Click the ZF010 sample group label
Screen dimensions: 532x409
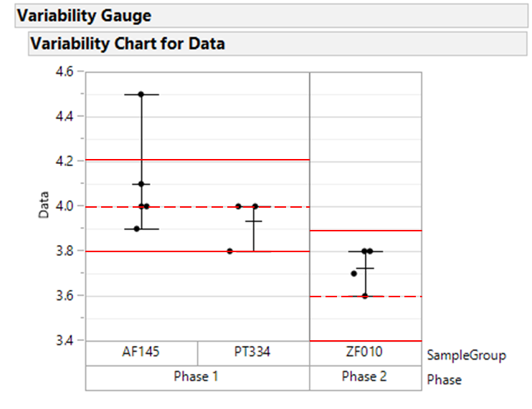365,353
